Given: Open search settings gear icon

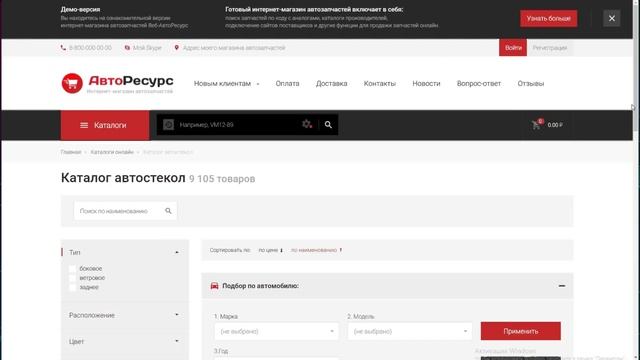Looking at the screenshot, I should click(307, 124).
